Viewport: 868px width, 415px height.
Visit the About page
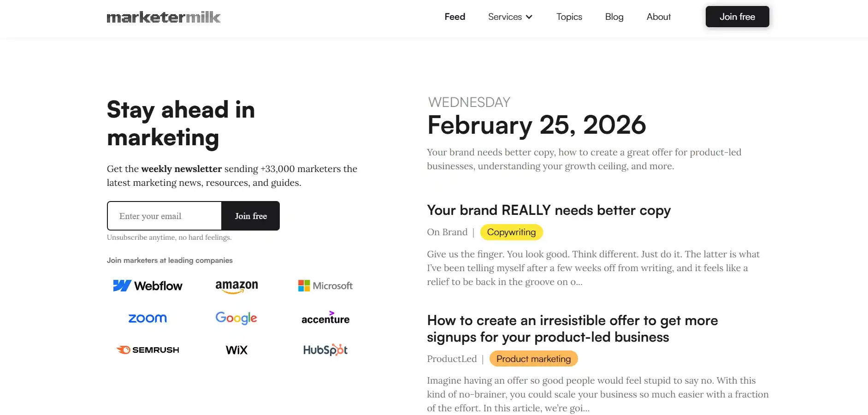658,17
